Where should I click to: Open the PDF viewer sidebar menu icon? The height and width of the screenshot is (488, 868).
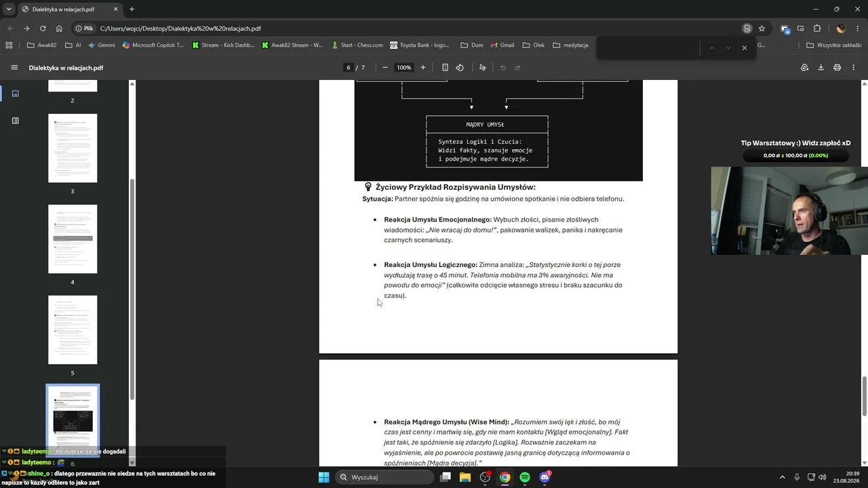[x=14, y=68]
